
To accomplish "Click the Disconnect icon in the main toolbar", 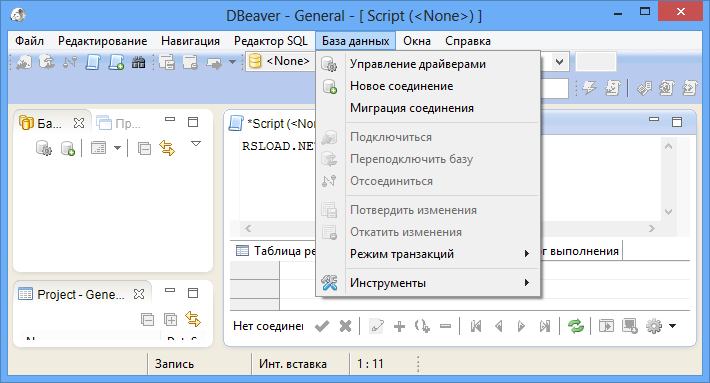I will coord(70,62).
